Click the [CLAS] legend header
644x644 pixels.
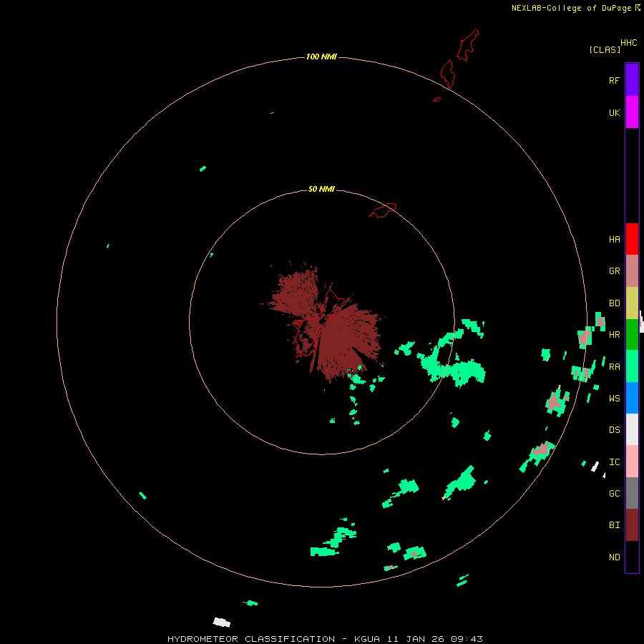(605, 49)
